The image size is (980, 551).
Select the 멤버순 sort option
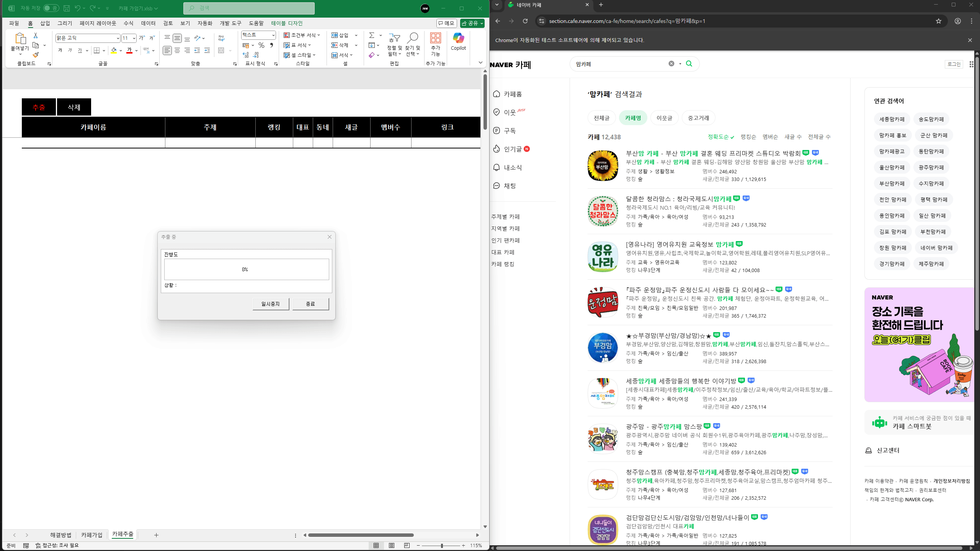tap(770, 137)
